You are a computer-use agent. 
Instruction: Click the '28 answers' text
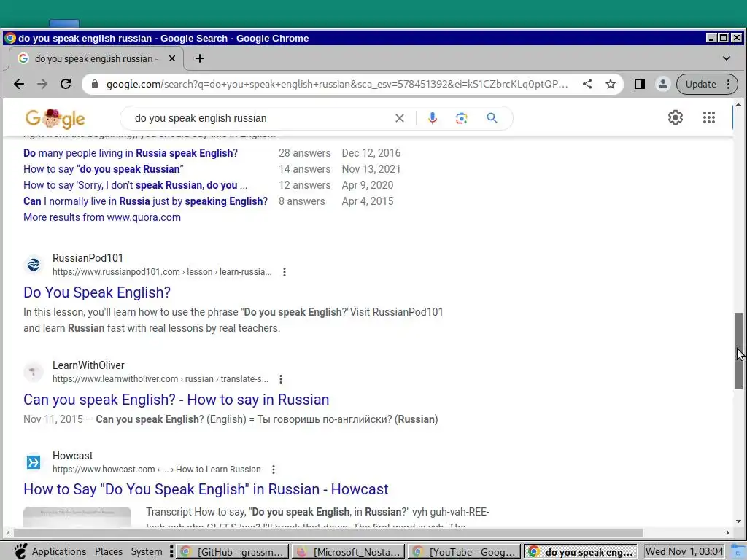click(304, 153)
